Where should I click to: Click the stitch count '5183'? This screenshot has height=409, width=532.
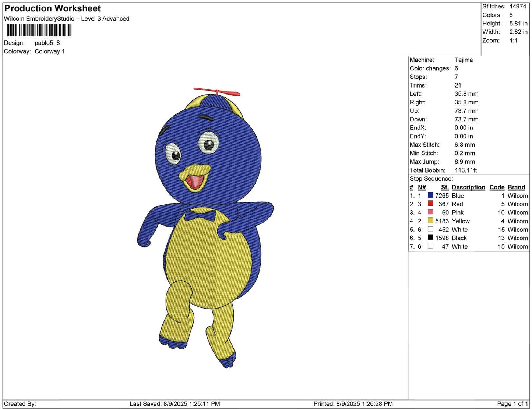pos(442,221)
